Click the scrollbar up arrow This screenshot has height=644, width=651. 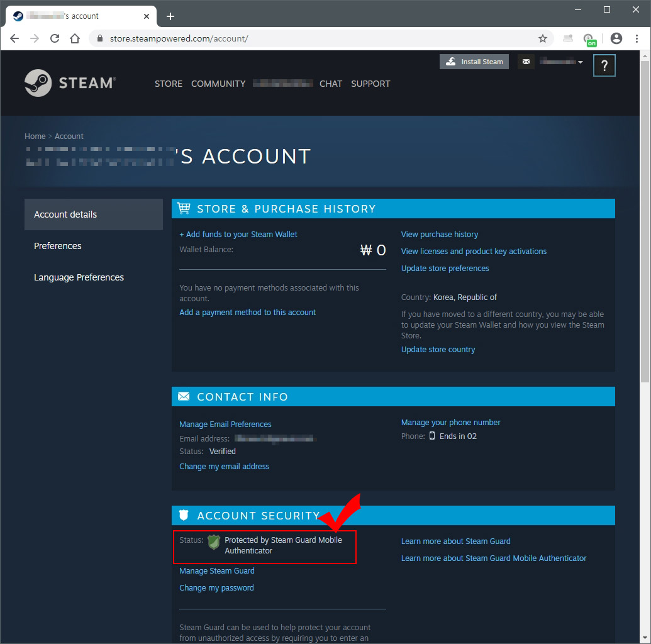click(645, 55)
